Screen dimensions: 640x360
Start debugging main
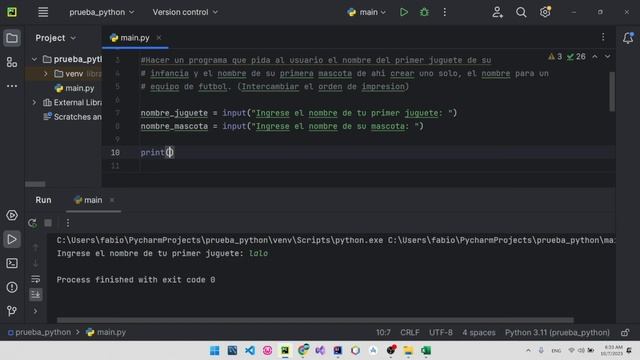pos(424,12)
